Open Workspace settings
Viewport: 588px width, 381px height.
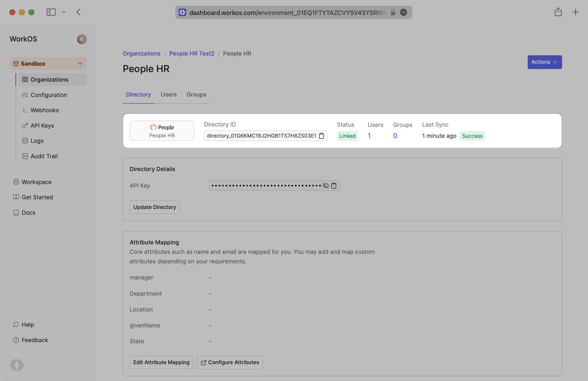pos(36,182)
